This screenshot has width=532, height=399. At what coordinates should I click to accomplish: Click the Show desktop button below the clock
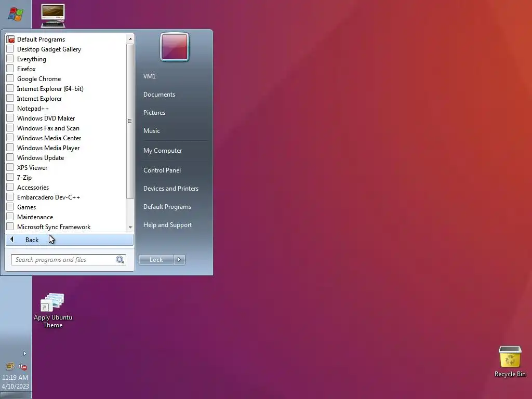16,395
